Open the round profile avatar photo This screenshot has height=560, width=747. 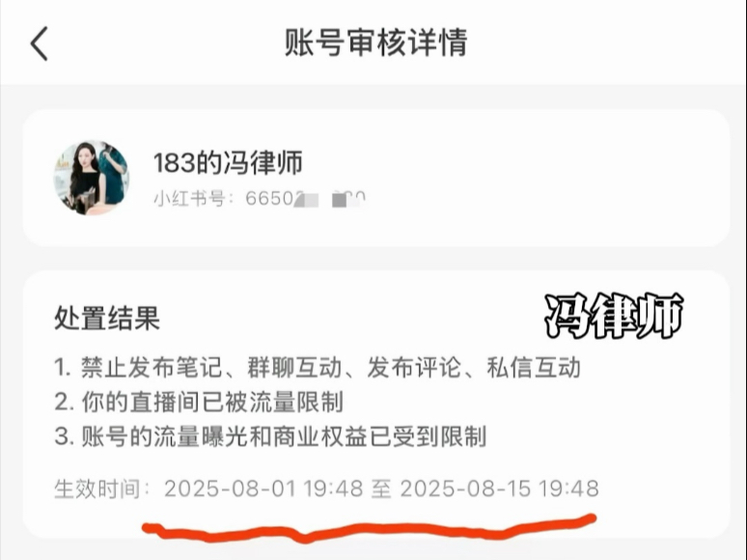tap(91, 178)
